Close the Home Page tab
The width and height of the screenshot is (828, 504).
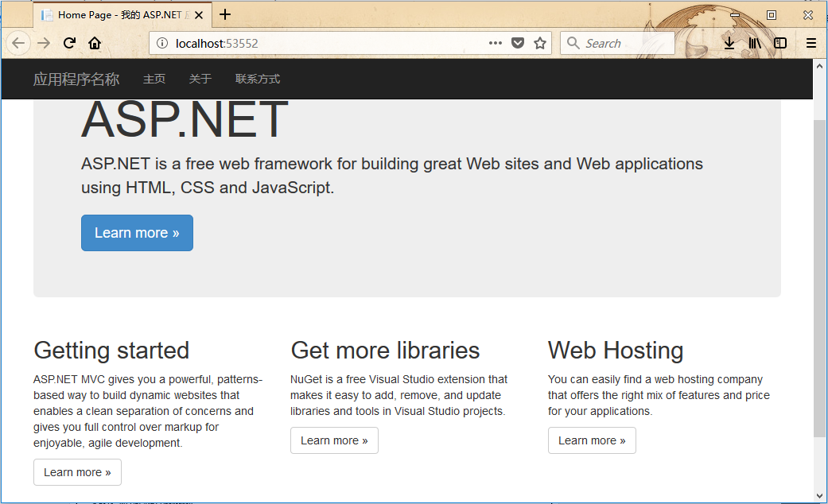coord(198,15)
